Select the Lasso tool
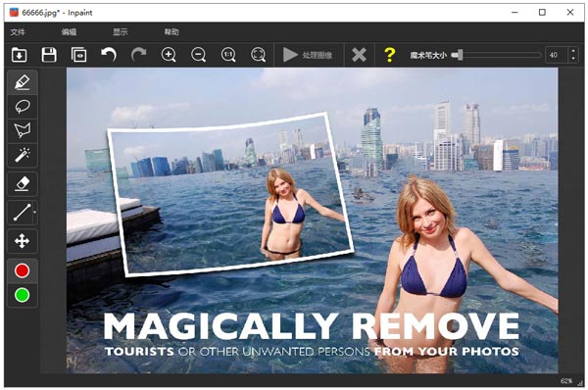 click(x=23, y=107)
